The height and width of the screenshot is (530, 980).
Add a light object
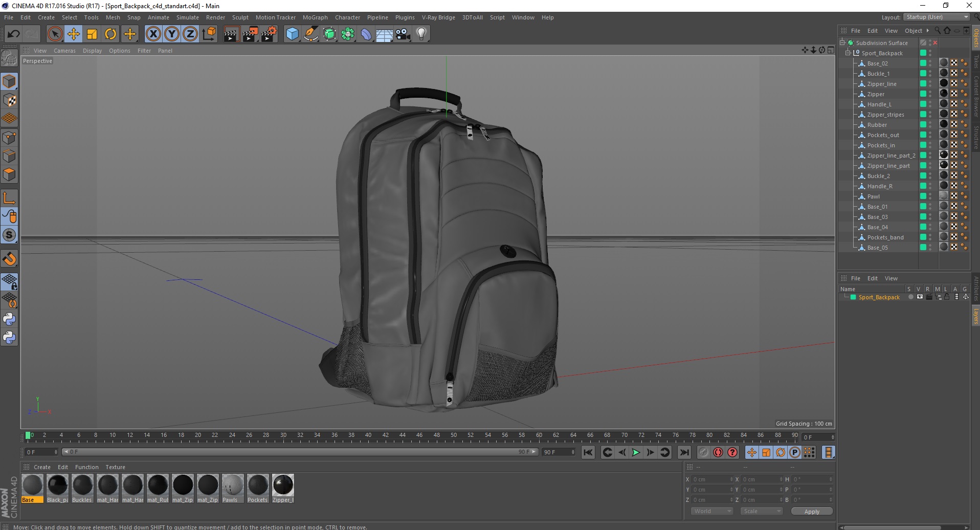coord(421,34)
